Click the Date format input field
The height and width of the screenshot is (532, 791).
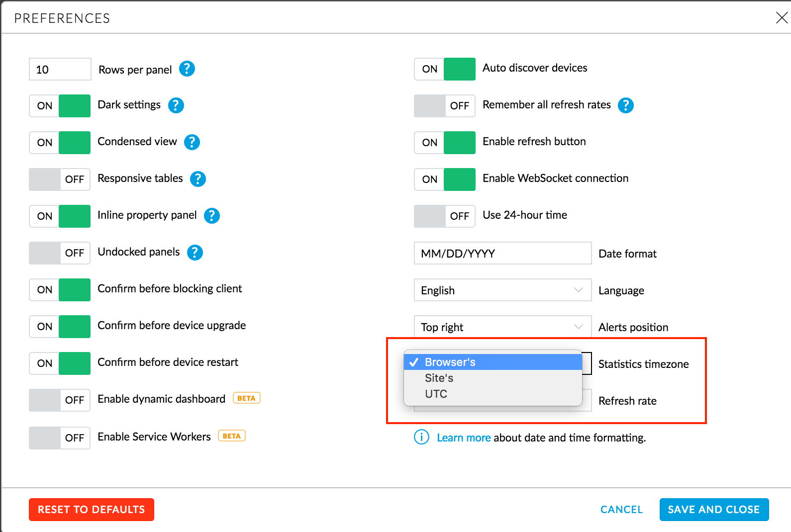tap(502, 254)
